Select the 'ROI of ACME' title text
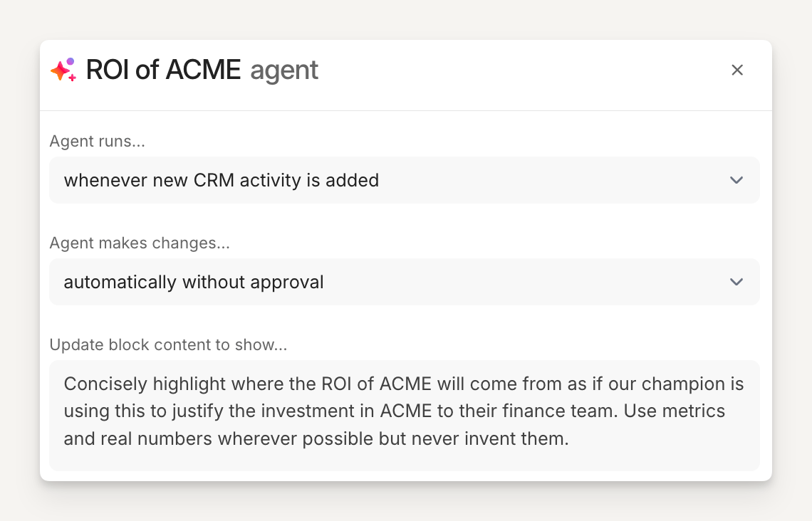 click(163, 70)
